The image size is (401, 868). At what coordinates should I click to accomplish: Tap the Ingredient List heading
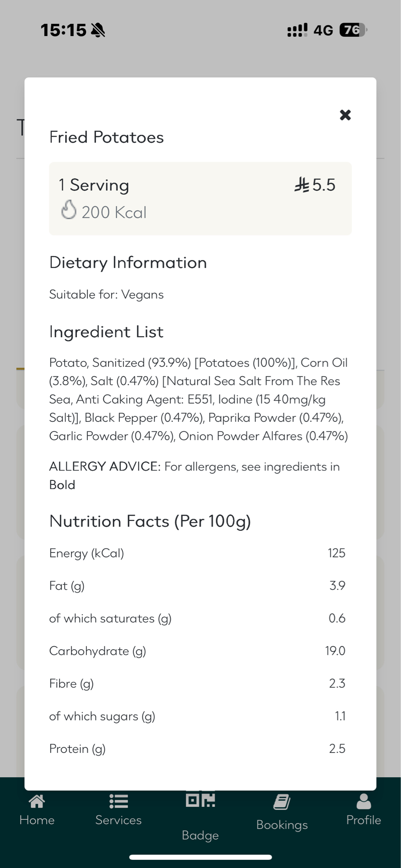pyautogui.click(x=106, y=332)
